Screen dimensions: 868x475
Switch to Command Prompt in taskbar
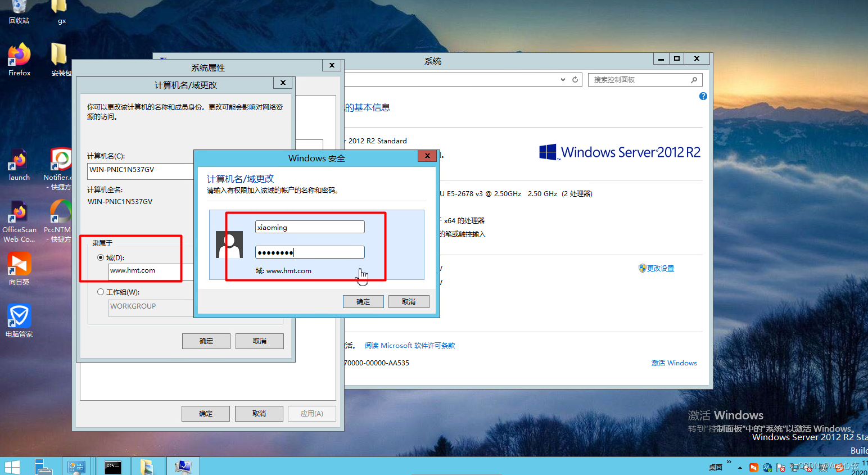[x=113, y=467]
